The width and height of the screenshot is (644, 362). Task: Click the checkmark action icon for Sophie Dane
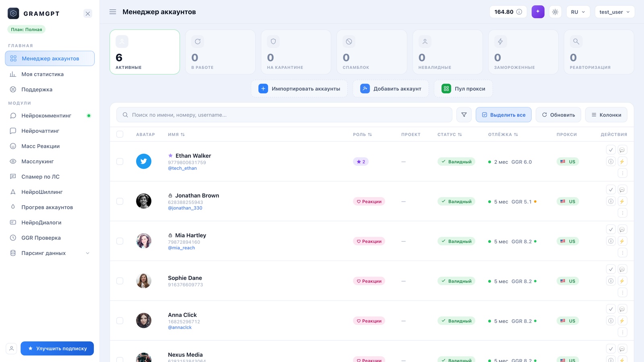pyautogui.click(x=611, y=269)
